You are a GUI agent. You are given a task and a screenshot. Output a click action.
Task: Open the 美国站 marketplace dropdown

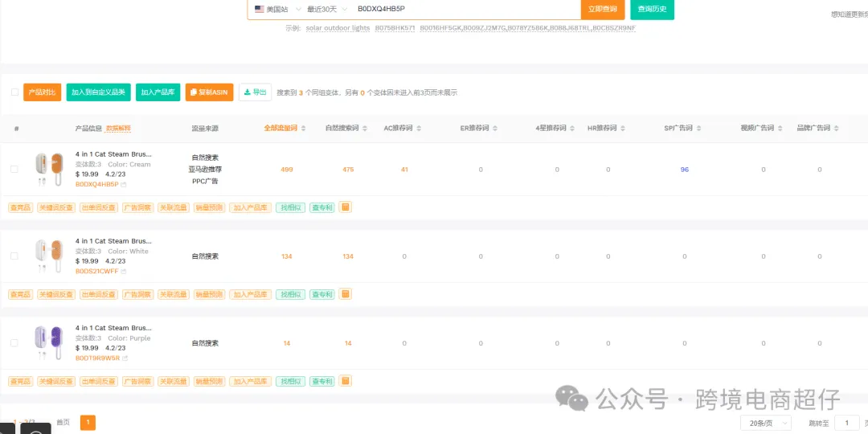click(278, 9)
